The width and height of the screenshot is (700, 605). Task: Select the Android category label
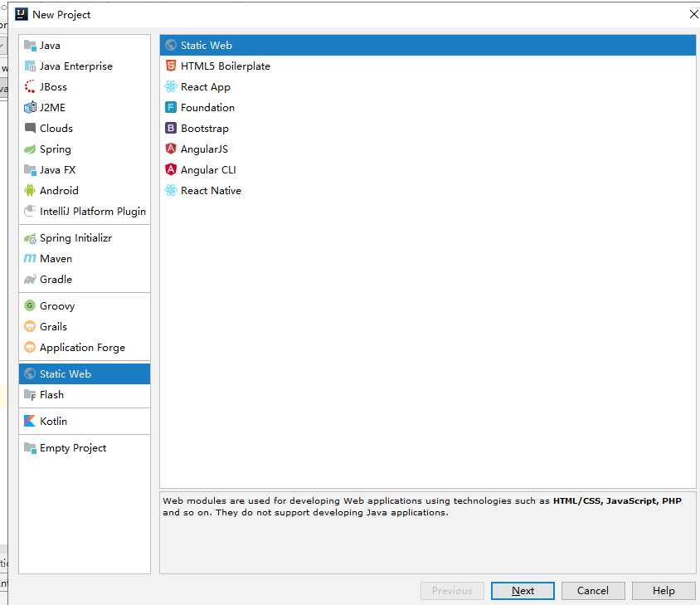[59, 190]
